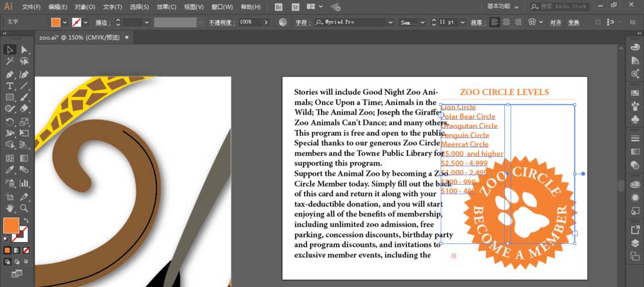The width and height of the screenshot is (644, 287).
Task: Select the Hand tool
Action: [x=10, y=208]
